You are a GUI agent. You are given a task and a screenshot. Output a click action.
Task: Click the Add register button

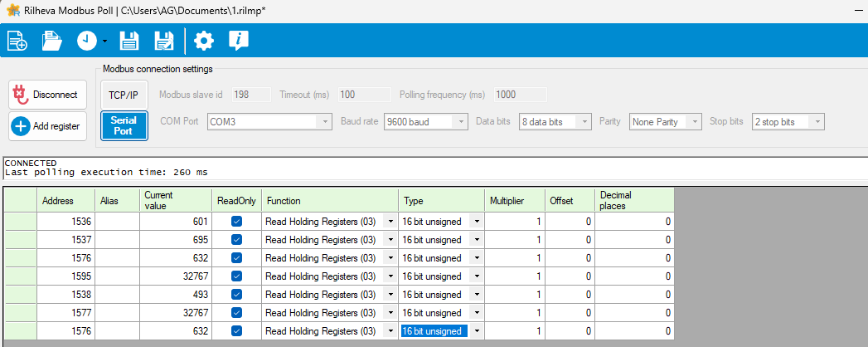pos(48,126)
